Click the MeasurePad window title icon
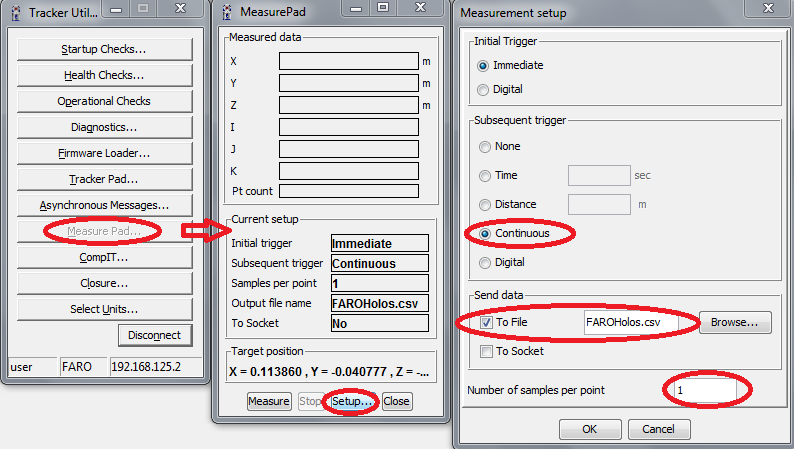 [x=229, y=13]
